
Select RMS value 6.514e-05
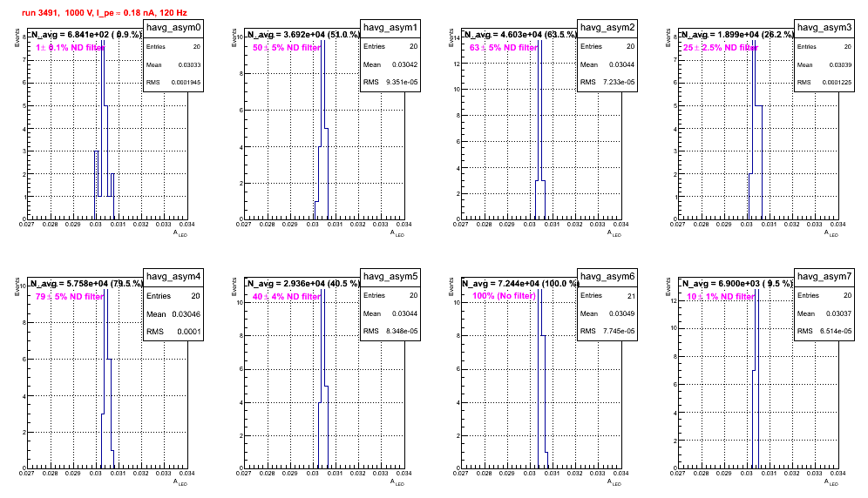[x=836, y=332]
